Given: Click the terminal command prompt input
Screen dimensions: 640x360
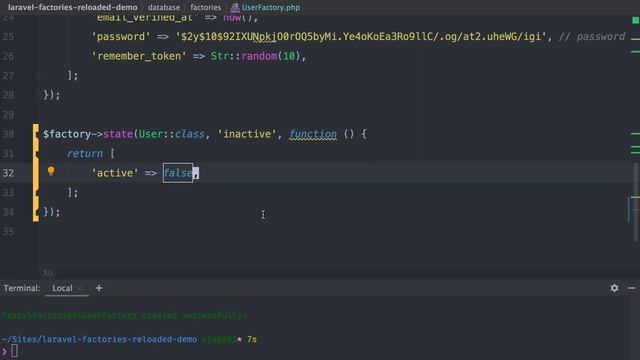Looking at the screenshot, I should coord(14,351).
